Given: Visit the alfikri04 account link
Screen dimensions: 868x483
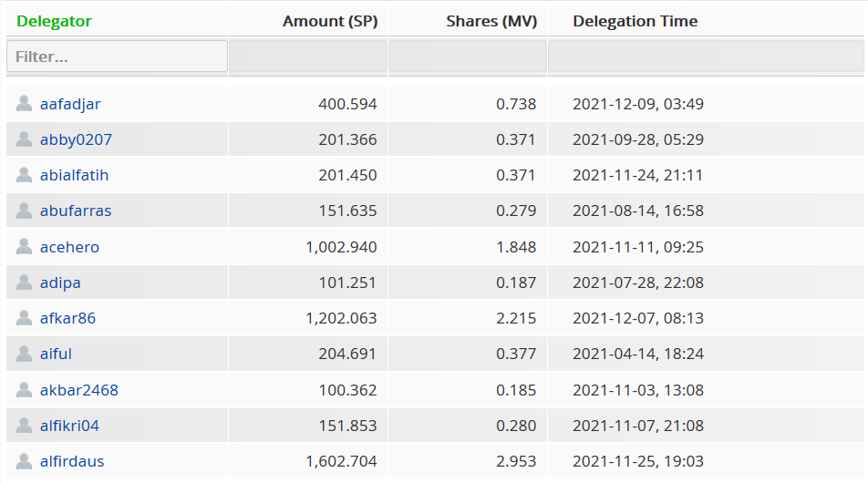Looking at the screenshot, I should point(69,426).
